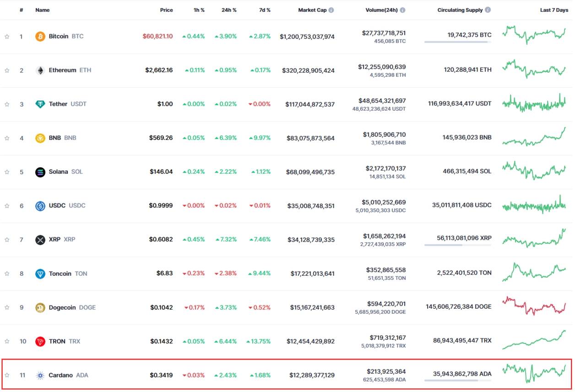The height and width of the screenshot is (392, 575).
Task: Sort by 1h % change
Action: point(199,10)
